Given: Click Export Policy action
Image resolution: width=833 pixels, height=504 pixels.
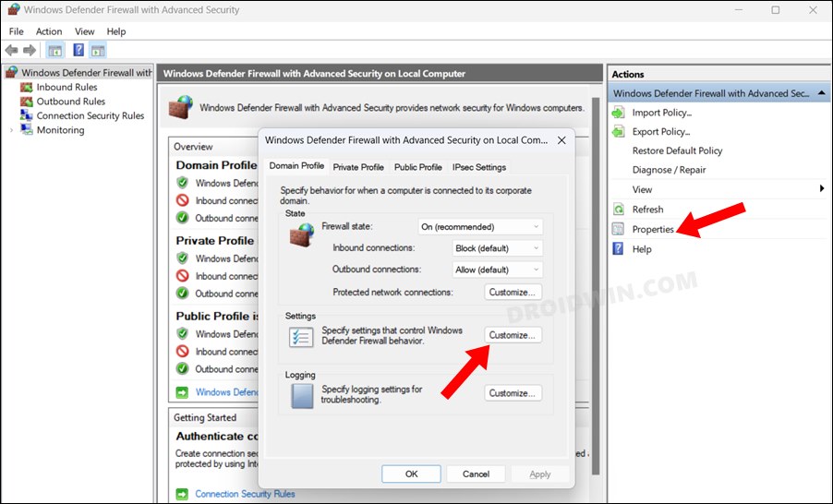Looking at the screenshot, I should (661, 132).
